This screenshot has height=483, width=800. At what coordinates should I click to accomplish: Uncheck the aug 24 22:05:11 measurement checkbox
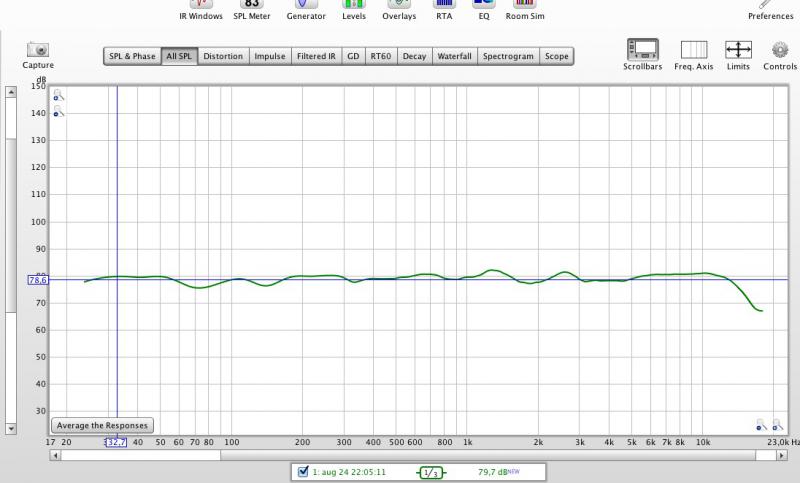click(303, 471)
